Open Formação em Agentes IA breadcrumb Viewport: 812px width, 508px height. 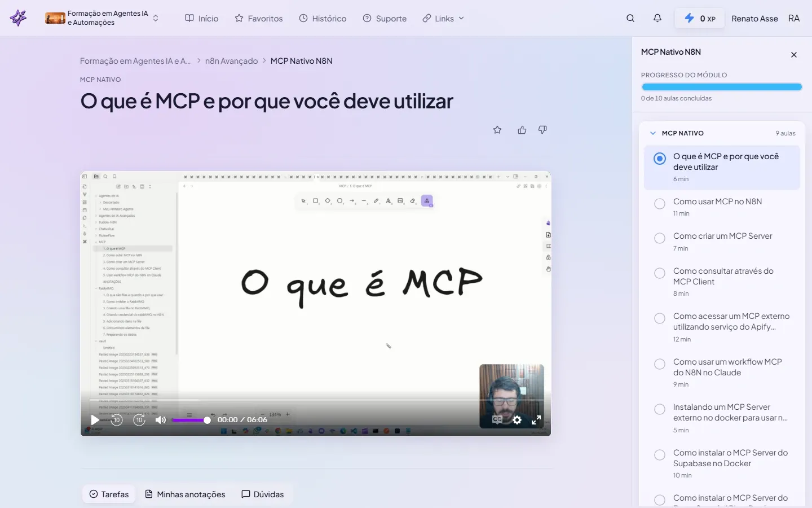[x=135, y=61]
